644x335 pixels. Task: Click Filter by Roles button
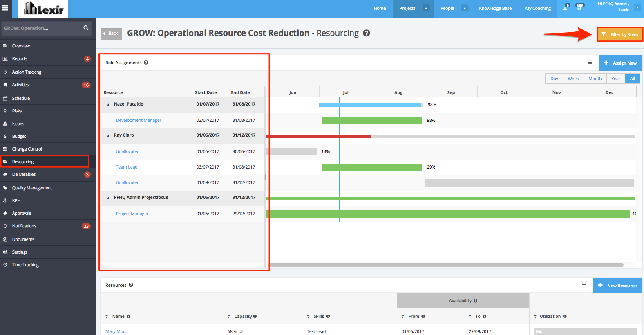pyautogui.click(x=620, y=34)
